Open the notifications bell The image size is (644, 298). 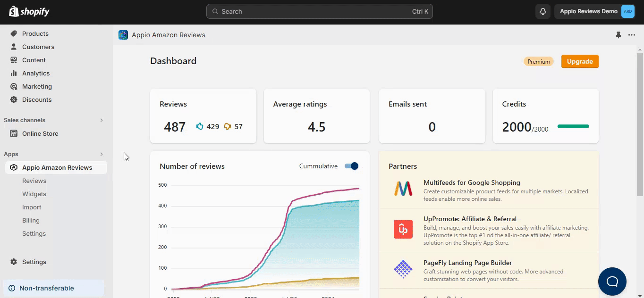543,11
